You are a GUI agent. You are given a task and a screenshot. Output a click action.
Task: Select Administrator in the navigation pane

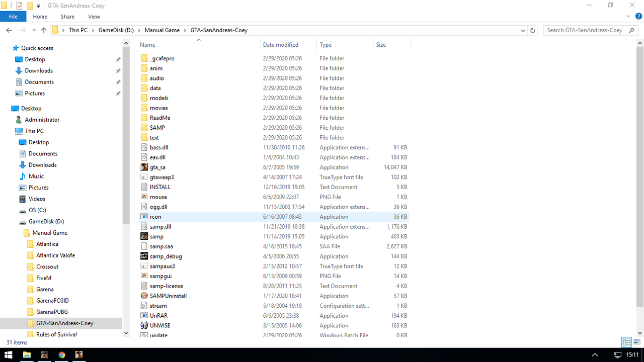[x=42, y=120]
